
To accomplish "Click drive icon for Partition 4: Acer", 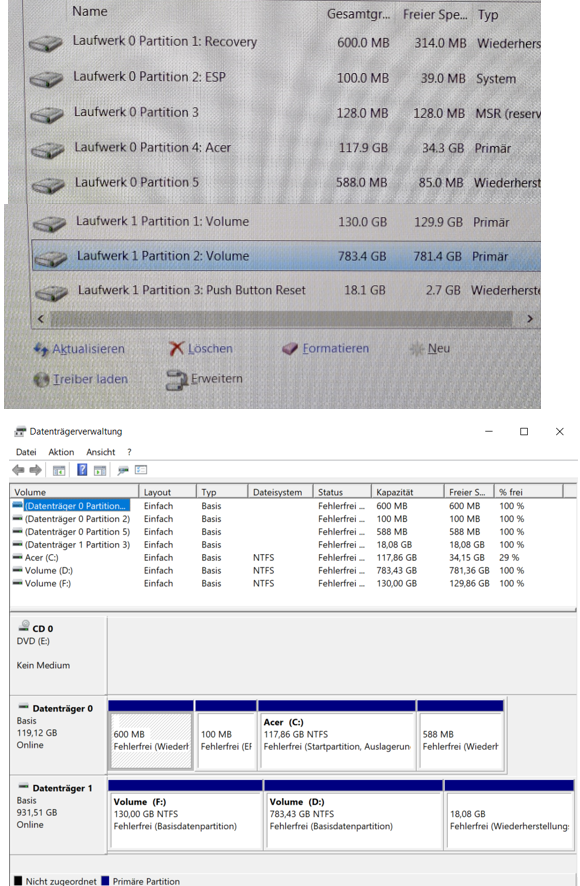I will tap(47, 150).
